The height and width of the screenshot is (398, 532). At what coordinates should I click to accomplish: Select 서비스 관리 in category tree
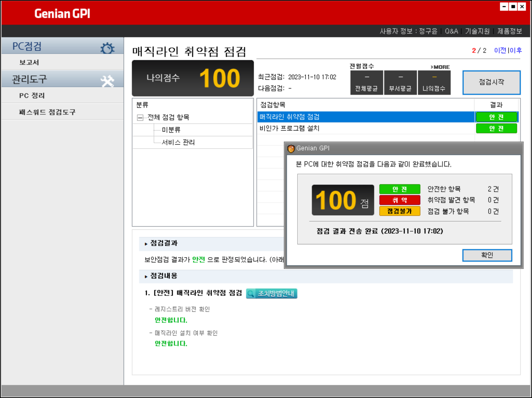pyautogui.click(x=178, y=142)
